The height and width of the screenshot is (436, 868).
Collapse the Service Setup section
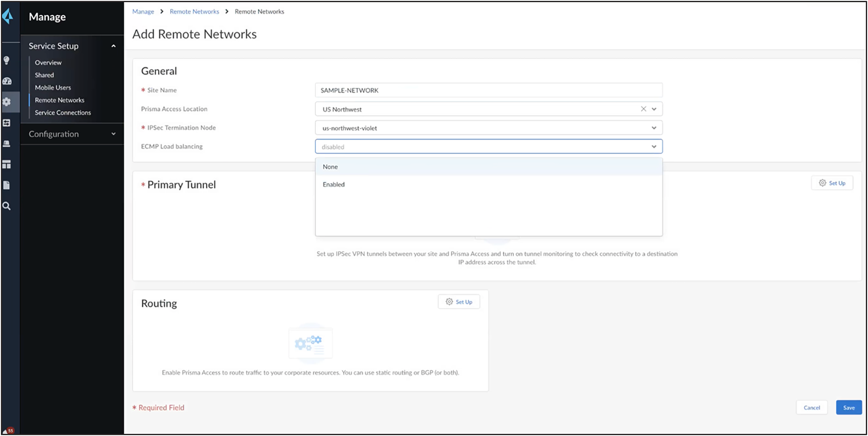[x=113, y=46]
